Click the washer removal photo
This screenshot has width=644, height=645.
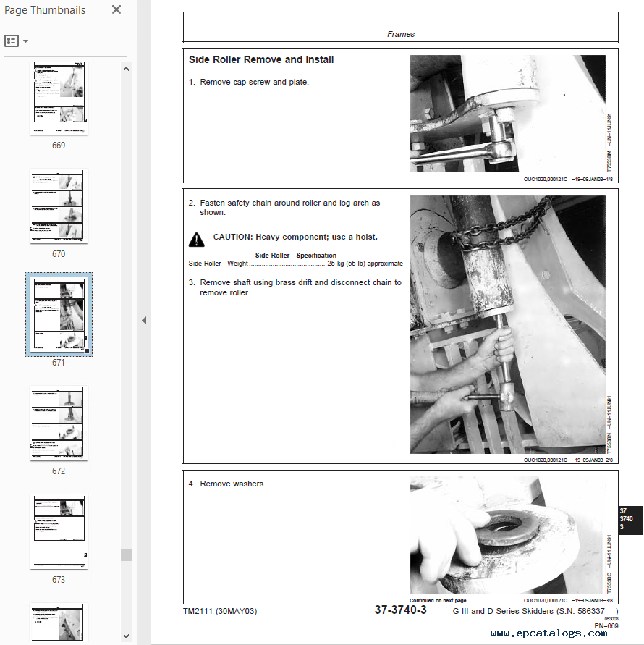pyautogui.click(x=508, y=535)
